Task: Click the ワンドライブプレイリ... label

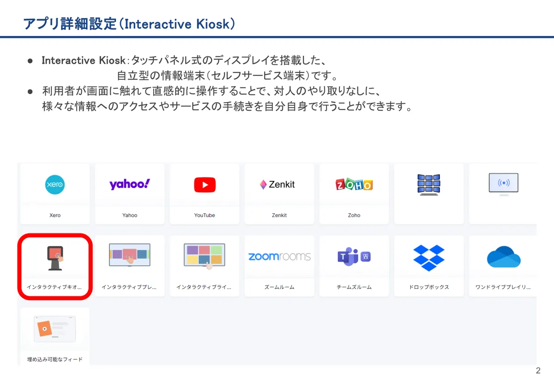Action: coord(503,287)
